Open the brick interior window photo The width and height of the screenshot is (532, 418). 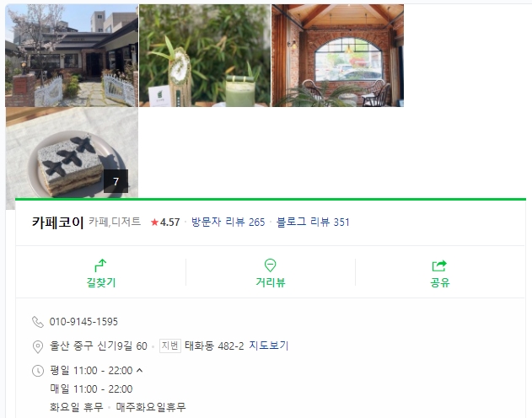tap(337, 56)
